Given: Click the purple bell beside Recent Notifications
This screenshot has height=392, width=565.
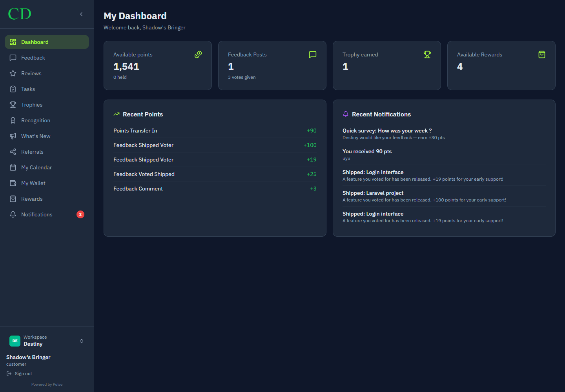Looking at the screenshot, I should tap(346, 114).
